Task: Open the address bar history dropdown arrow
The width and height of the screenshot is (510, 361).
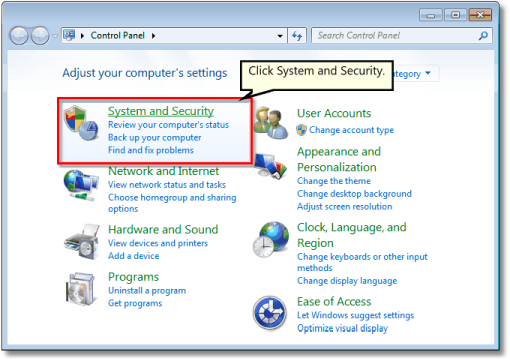Action: point(280,36)
